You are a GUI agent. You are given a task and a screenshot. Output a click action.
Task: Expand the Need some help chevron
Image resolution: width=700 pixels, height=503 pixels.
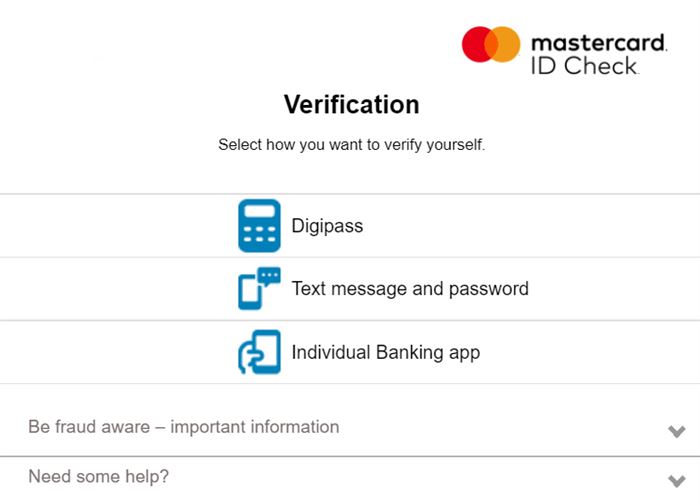(x=676, y=481)
